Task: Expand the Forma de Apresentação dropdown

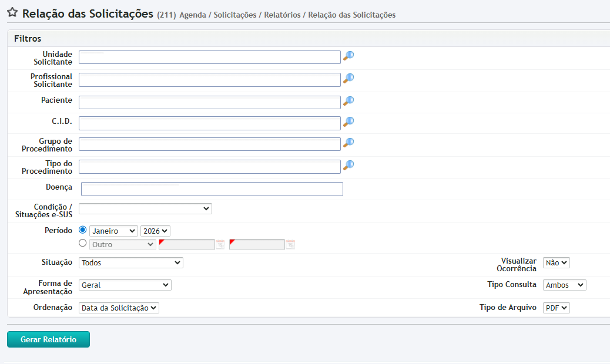Action: [125, 285]
